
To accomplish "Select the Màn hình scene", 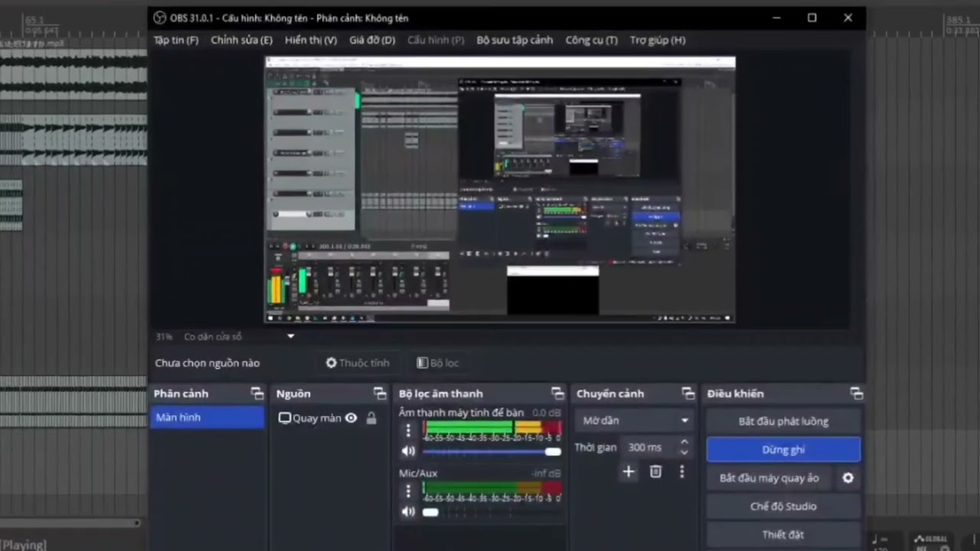I will point(207,417).
